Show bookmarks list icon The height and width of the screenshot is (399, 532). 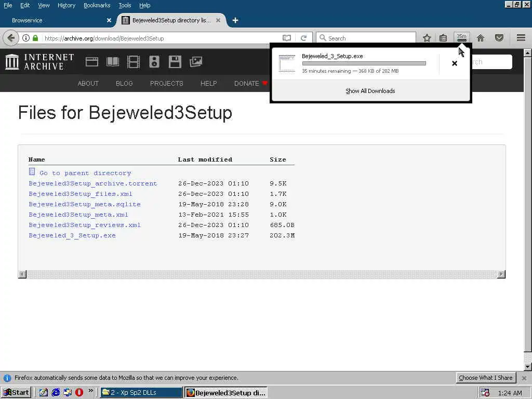[x=443, y=37]
